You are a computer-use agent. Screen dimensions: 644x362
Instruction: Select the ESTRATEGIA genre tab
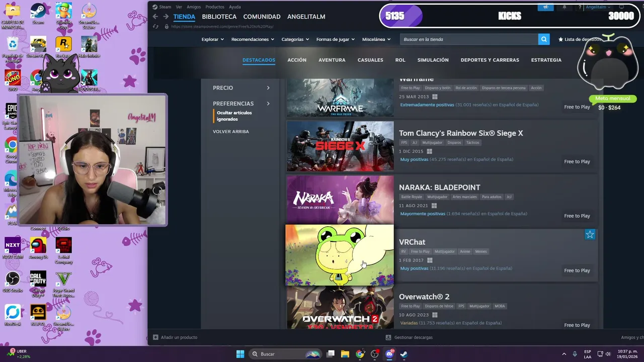click(x=546, y=60)
